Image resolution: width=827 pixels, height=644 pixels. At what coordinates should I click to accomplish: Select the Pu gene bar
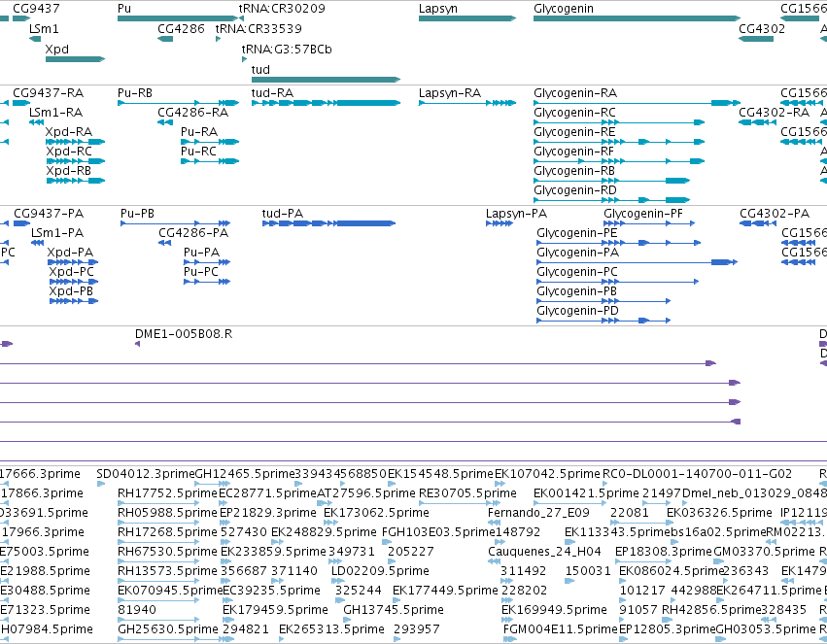pyautogui.click(x=177, y=18)
